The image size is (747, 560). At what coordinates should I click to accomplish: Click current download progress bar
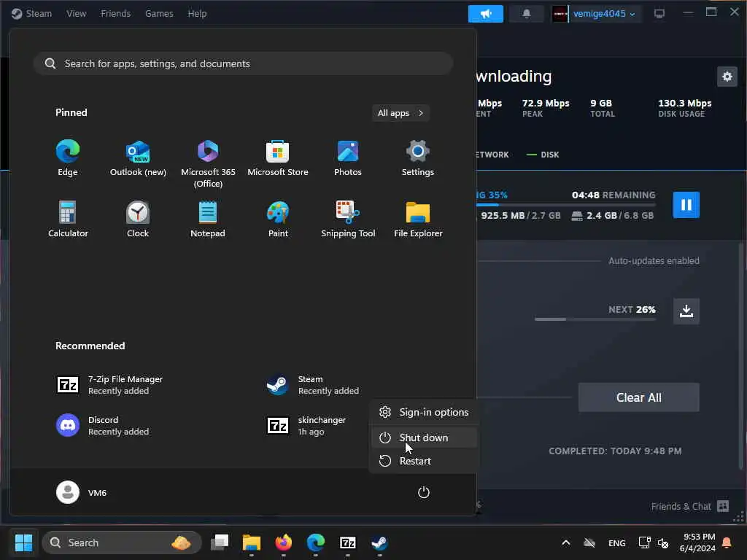(x=566, y=205)
